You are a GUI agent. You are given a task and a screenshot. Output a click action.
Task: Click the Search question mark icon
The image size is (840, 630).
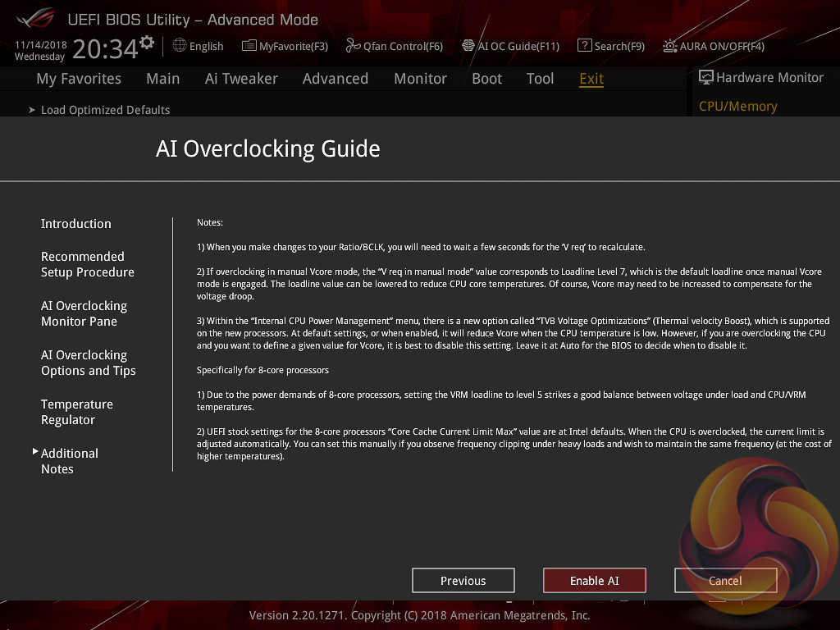tap(584, 46)
